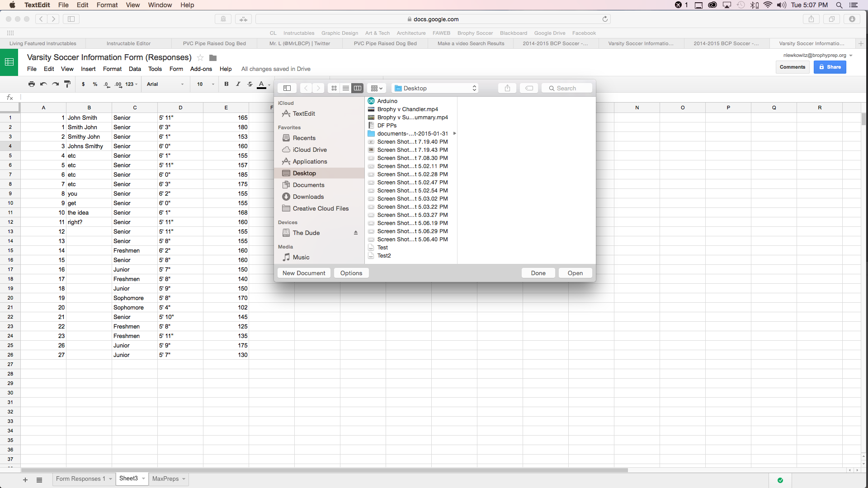
Task: Reload the docs.google.com page
Action: (x=605, y=19)
